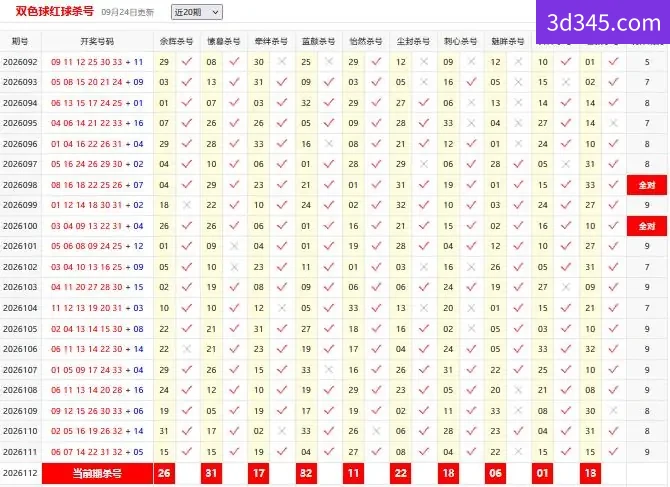
Task: Click the 余辉杀号 column header
Action: pos(176,41)
